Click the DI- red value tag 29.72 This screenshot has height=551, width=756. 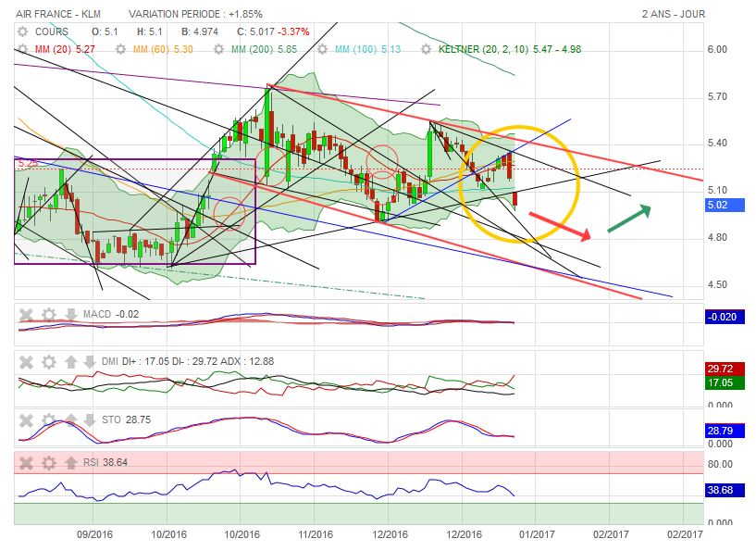(x=725, y=369)
